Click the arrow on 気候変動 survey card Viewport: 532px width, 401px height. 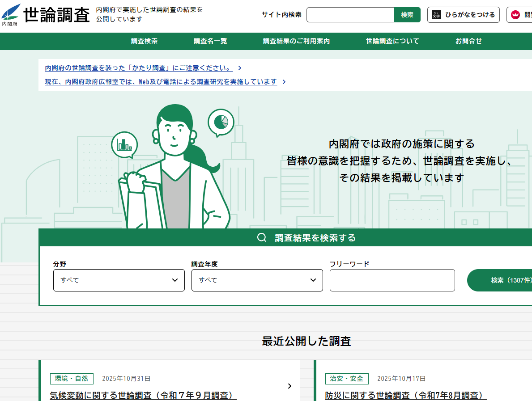289,386
